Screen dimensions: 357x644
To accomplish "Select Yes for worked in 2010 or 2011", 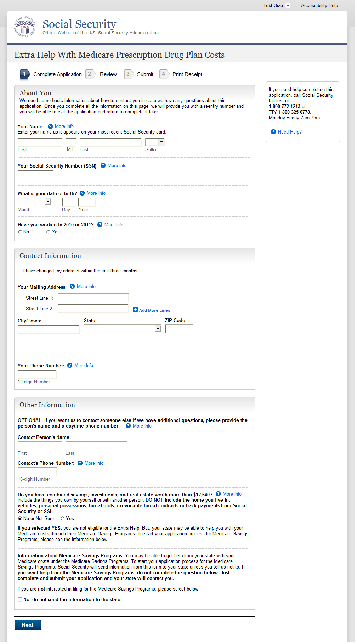I will coord(49,232).
